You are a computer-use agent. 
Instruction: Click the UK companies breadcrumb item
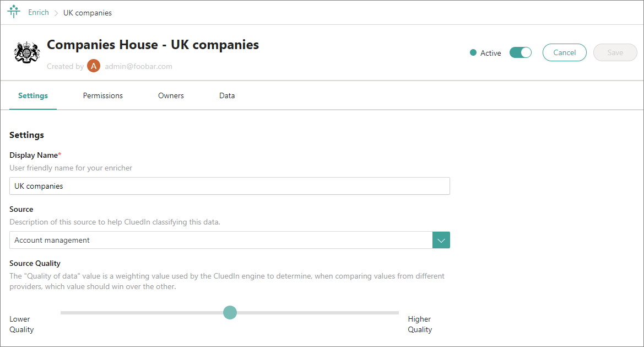88,13
